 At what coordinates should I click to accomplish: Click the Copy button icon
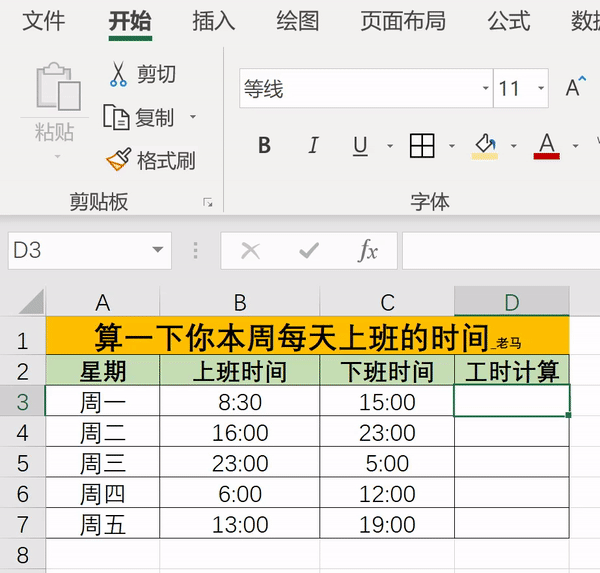click(x=116, y=117)
